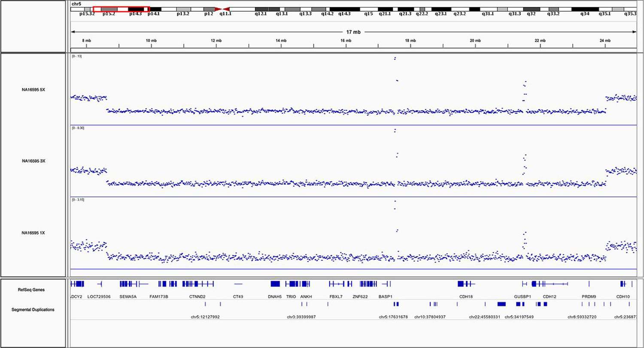Jump to cytoband q21.1 label

click(x=385, y=14)
